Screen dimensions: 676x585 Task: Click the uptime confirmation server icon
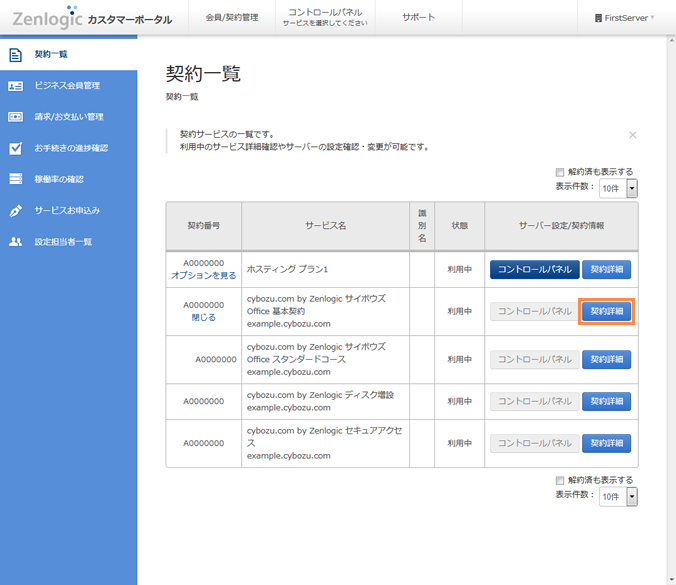point(15,179)
